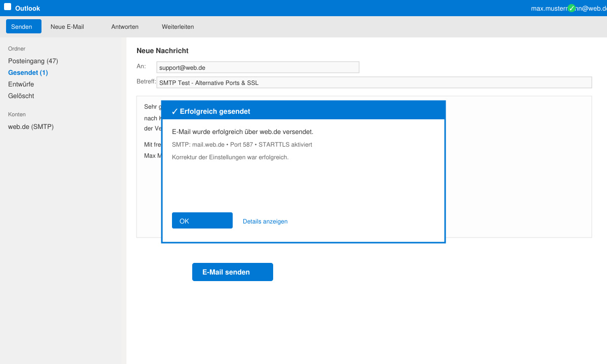This screenshot has height=364, width=607.
Task: Click 'E-Mail wurde erfolgreich über web.de versendet.'
Action: 243,132
